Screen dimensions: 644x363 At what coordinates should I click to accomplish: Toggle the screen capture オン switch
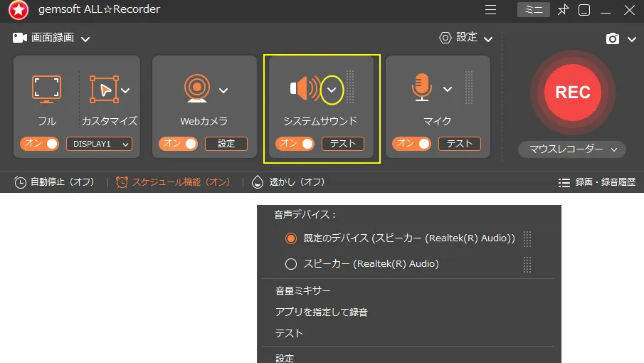pos(39,144)
